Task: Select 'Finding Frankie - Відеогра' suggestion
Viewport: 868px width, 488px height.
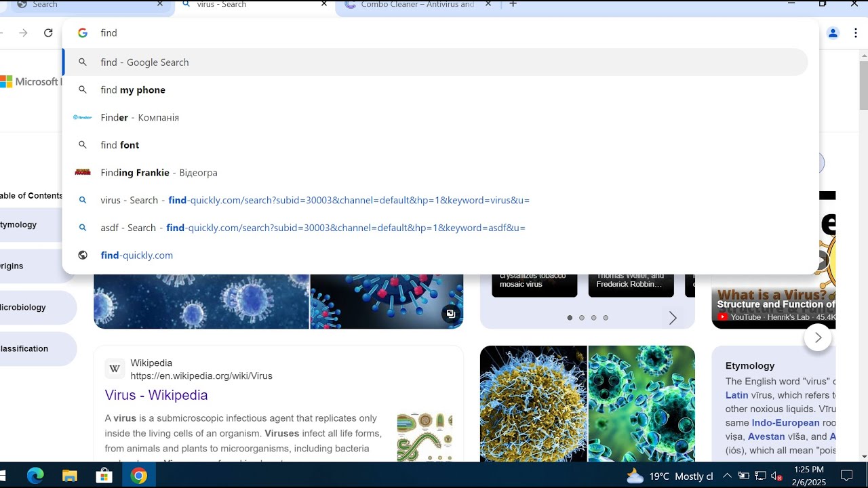Action: pos(435,173)
